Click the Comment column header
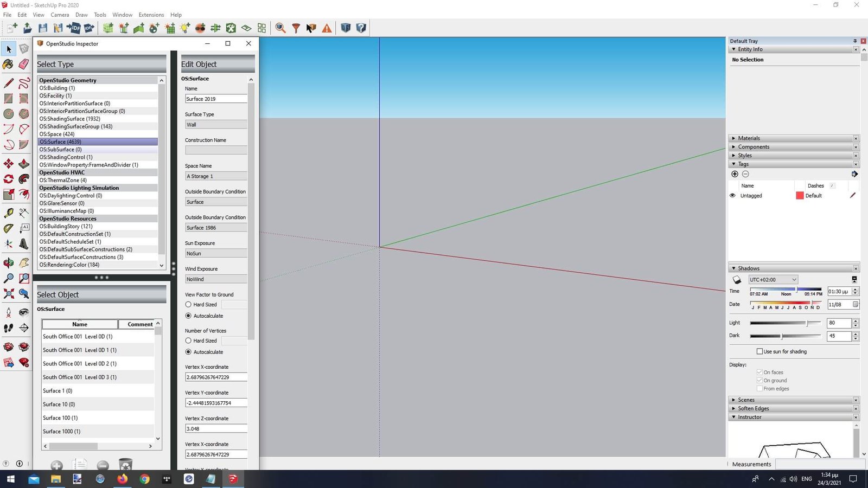 138,324
